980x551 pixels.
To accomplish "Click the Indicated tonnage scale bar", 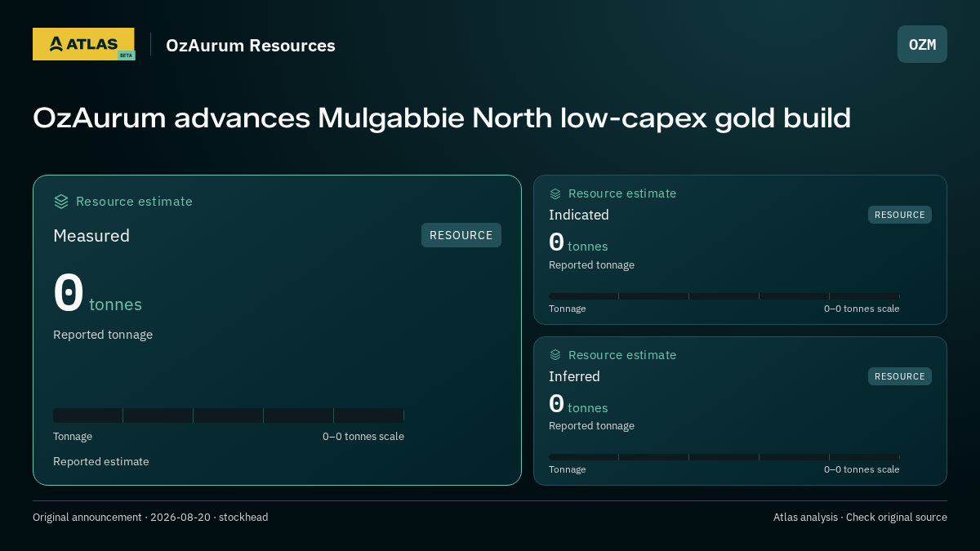I will click(x=724, y=296).
